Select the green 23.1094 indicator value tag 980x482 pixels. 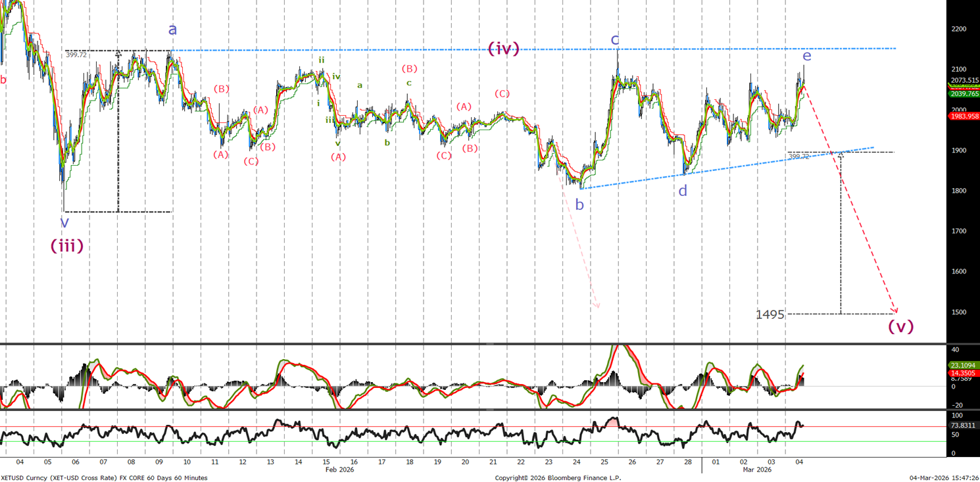pyautogui.click(x=963, y=365)
